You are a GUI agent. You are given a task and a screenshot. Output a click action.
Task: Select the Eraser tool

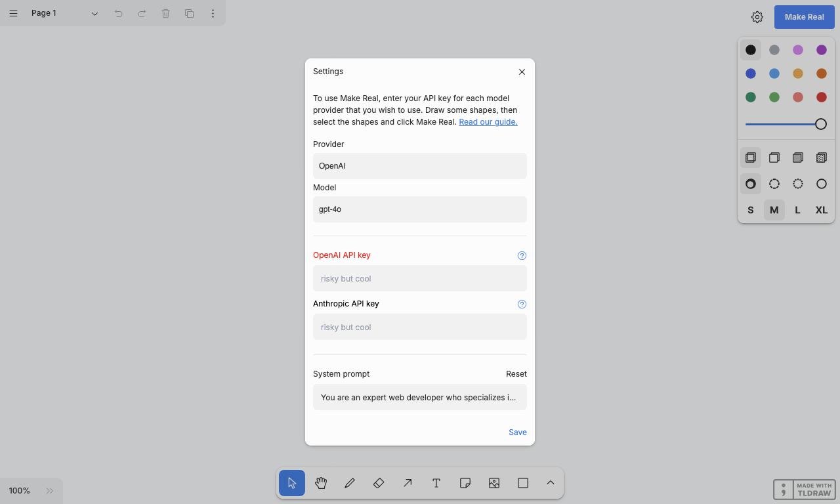coord(379,483)
